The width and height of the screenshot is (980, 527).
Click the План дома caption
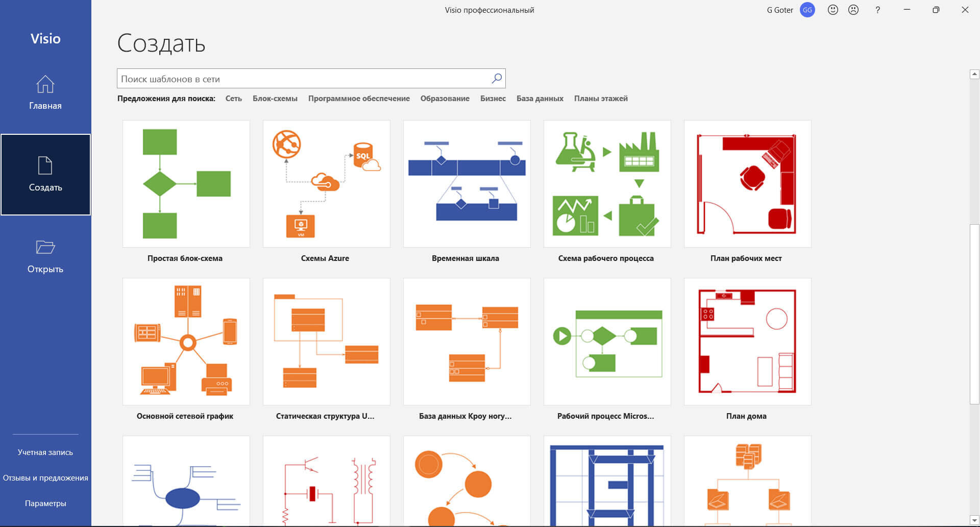[746, 416]
